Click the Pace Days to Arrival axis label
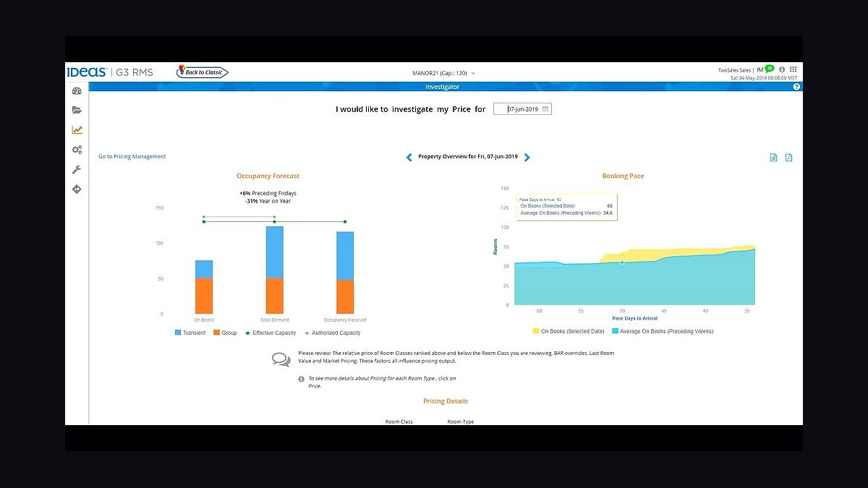This screenshot has width=868, height=488. coord(634,318)
